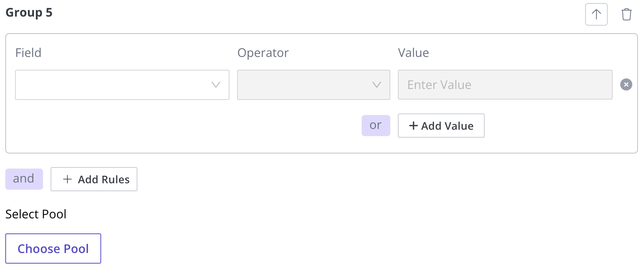Expand the Field dropdown chevron arrow
This screenshot has height=270, width=644.
click(216, 85)
